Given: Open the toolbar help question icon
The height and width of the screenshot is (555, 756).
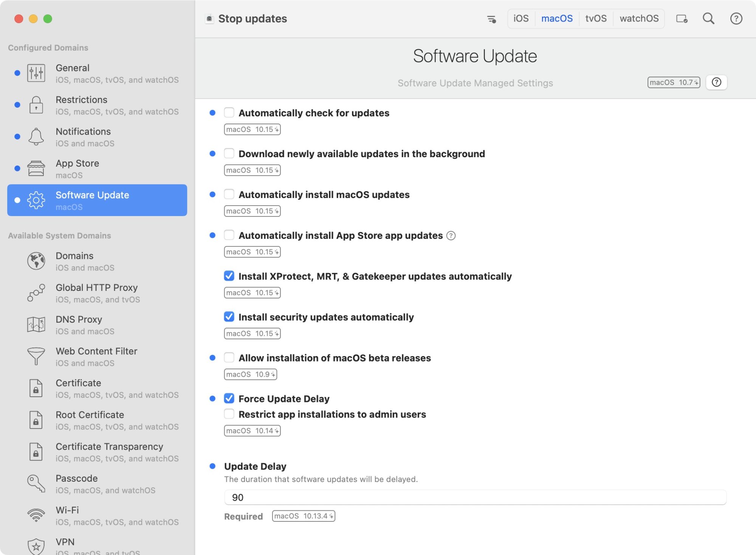Looking at the screenshot, I should (x=736, y=19).
